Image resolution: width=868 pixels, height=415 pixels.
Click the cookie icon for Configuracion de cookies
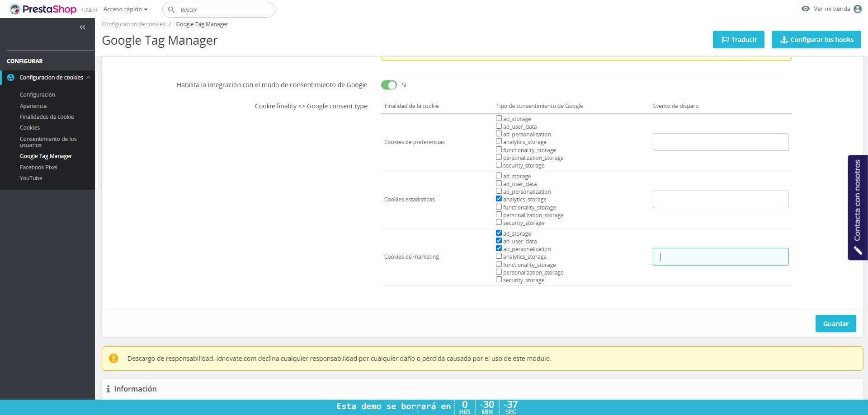tap(11, 78)
